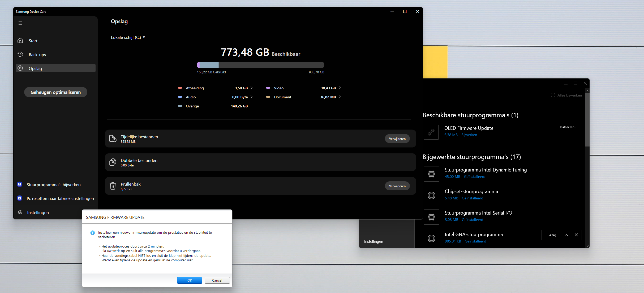The image size is (644, 293).
Task: Click the Overige 140,26 GB value
Action: tap(239, 106)
